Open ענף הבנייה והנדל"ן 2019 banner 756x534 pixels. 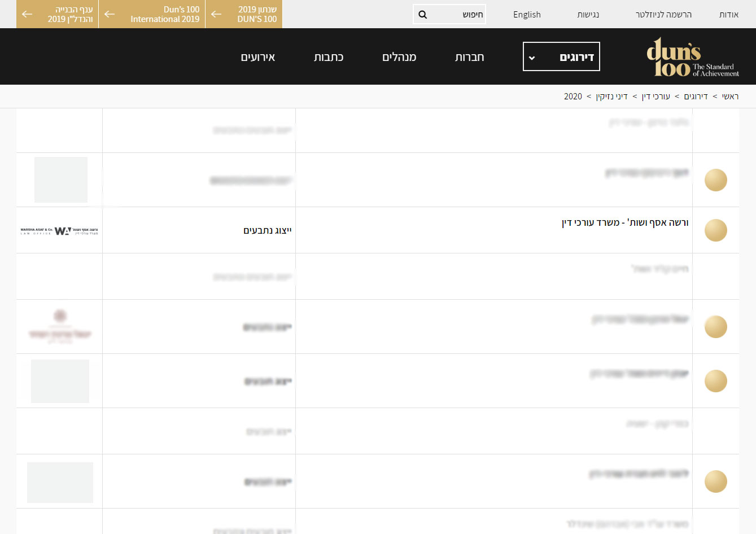tap(58, 14)
